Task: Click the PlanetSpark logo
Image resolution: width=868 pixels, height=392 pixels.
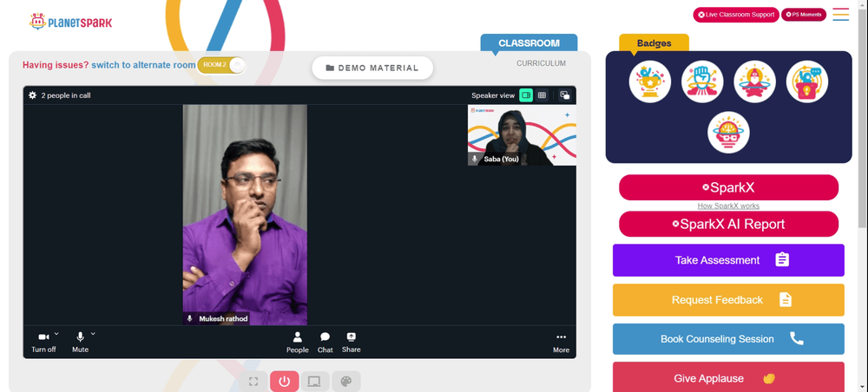Action: pos(70,22)
